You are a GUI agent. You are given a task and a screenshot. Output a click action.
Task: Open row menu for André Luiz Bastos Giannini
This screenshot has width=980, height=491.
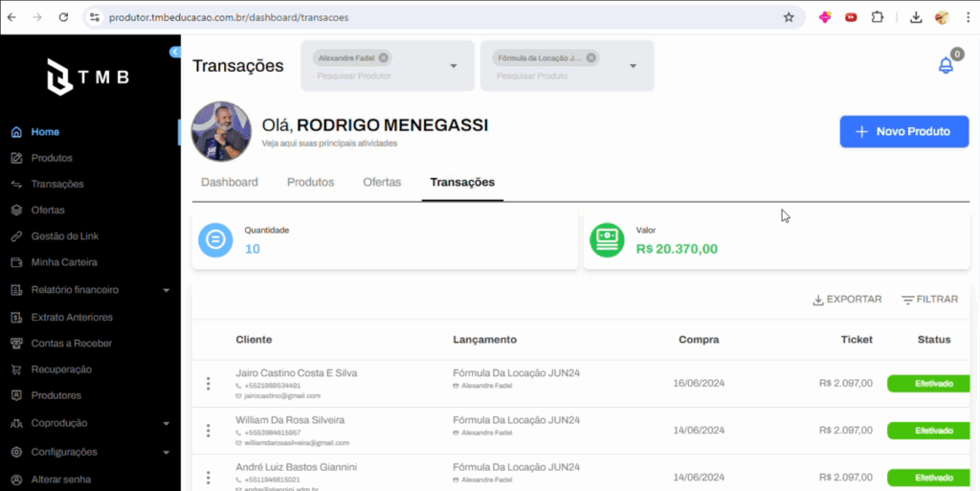(x=208, y=478)
